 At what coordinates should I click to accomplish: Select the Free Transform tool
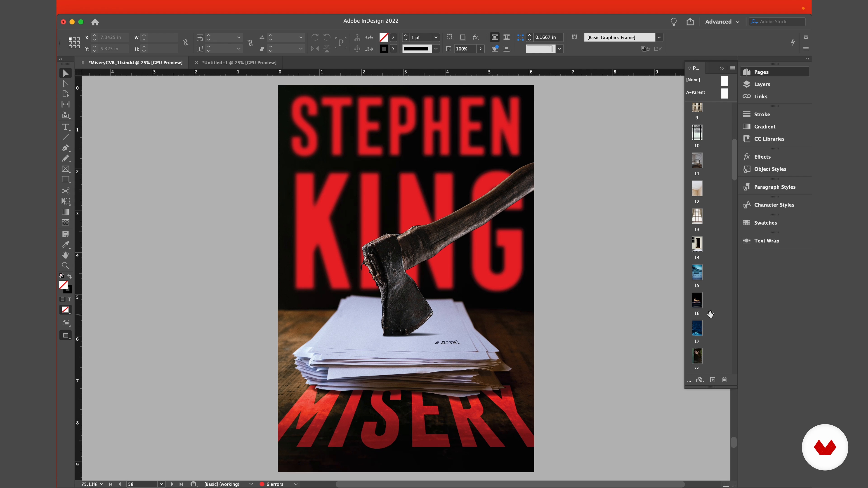(x=66, y=201)
